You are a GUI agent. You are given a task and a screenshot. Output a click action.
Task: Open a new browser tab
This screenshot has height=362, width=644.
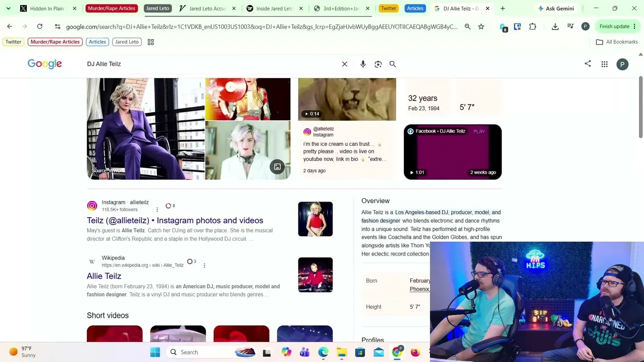coord(503,9)
